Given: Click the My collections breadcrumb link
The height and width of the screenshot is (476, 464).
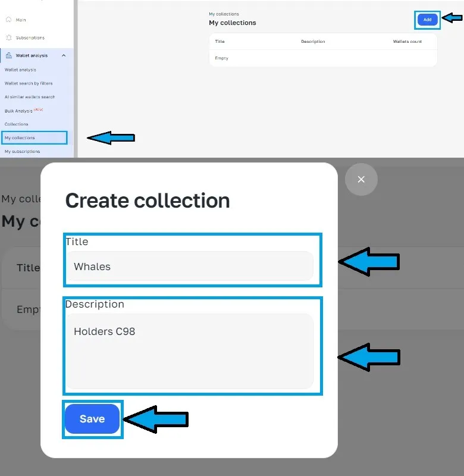Looking at the screenshot, I should (224, 14).
